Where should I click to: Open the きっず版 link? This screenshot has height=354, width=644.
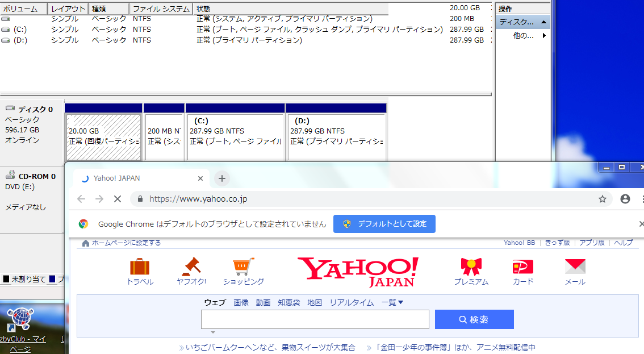(557, 243)
